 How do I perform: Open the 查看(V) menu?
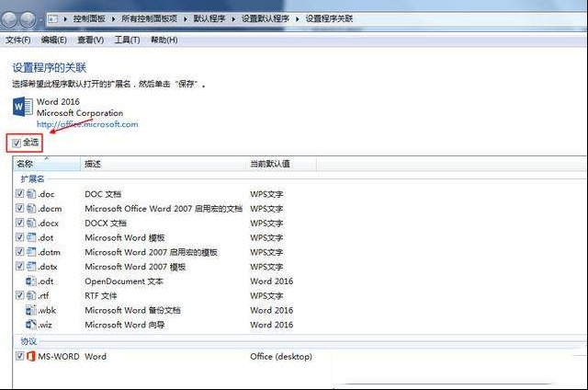click(90, 40)
